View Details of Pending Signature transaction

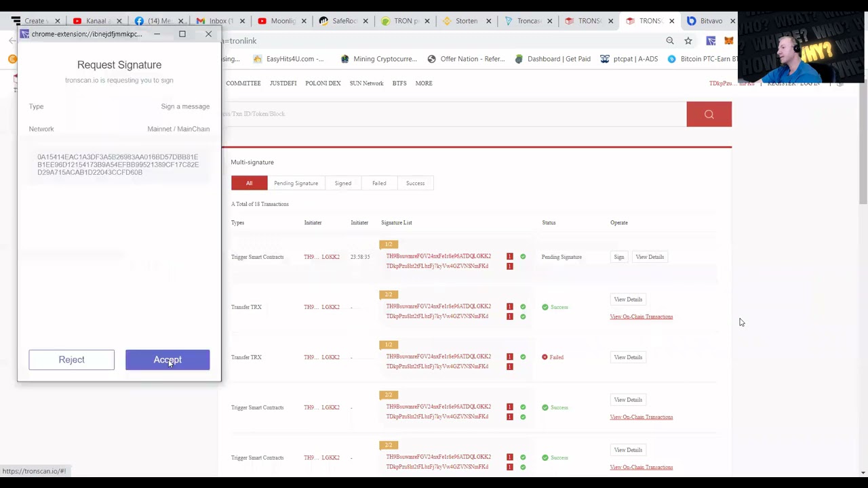pyautogui.click(x=650, y=257)
